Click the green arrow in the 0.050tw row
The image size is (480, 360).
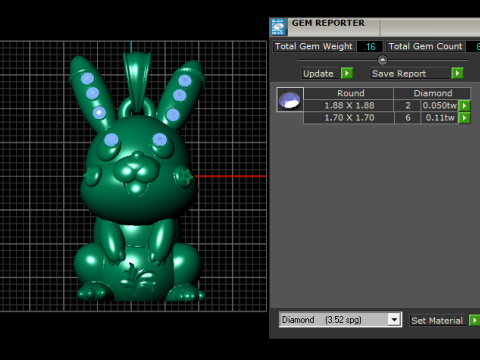point(464,106)
